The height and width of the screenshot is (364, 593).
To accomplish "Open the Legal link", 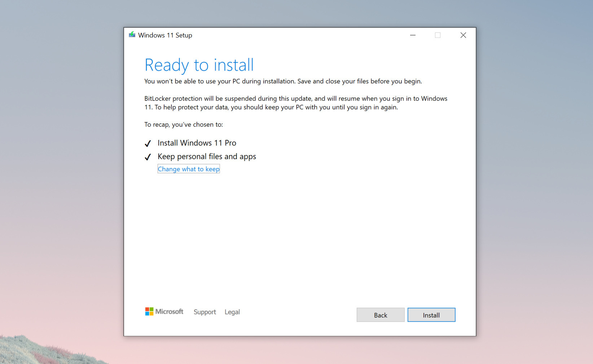I will [232, 312].
